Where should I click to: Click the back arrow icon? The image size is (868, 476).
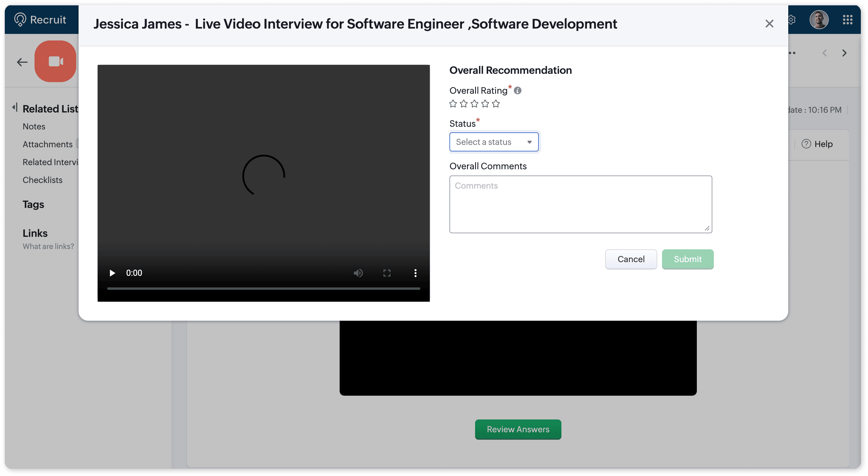point(22,62)
